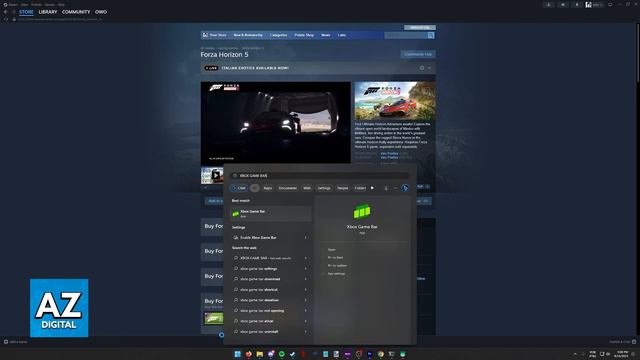
Task: Filter search results by Settings
Action: [324, 188]
